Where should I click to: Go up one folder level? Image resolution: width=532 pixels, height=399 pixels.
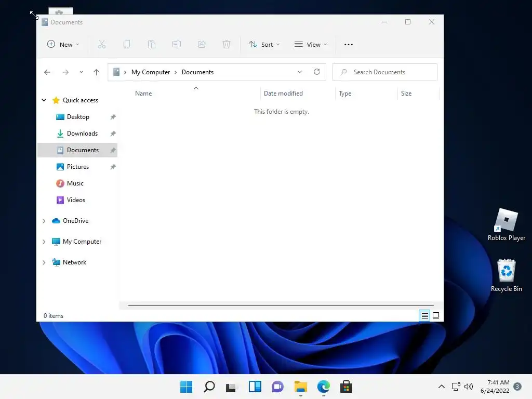tap(96, 72)
